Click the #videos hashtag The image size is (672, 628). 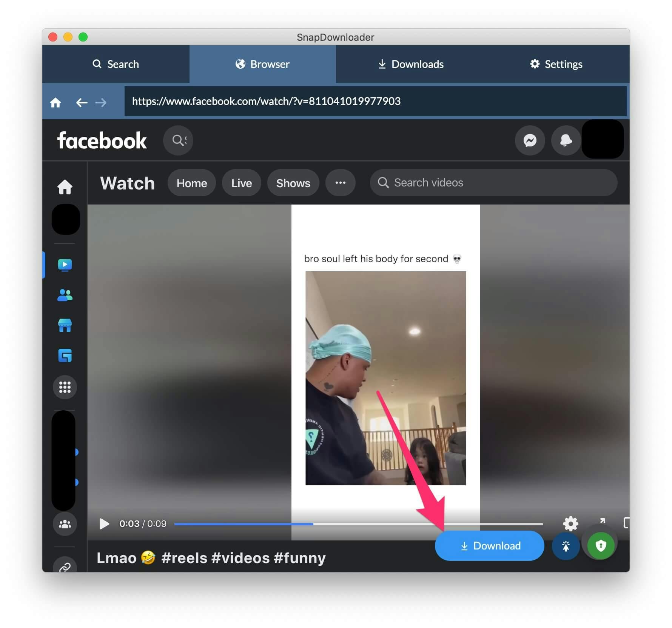click(240, 558)
